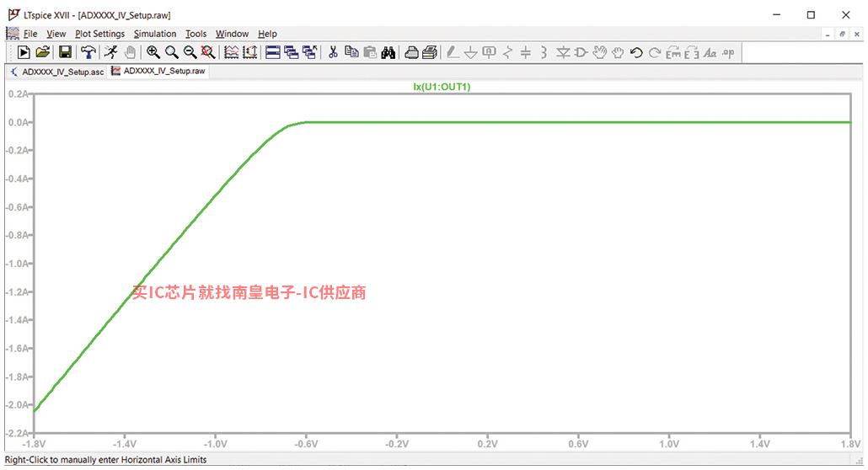Tile windows horizontally using toolbar icon
The image size is (868, 470).
point(272,52)
